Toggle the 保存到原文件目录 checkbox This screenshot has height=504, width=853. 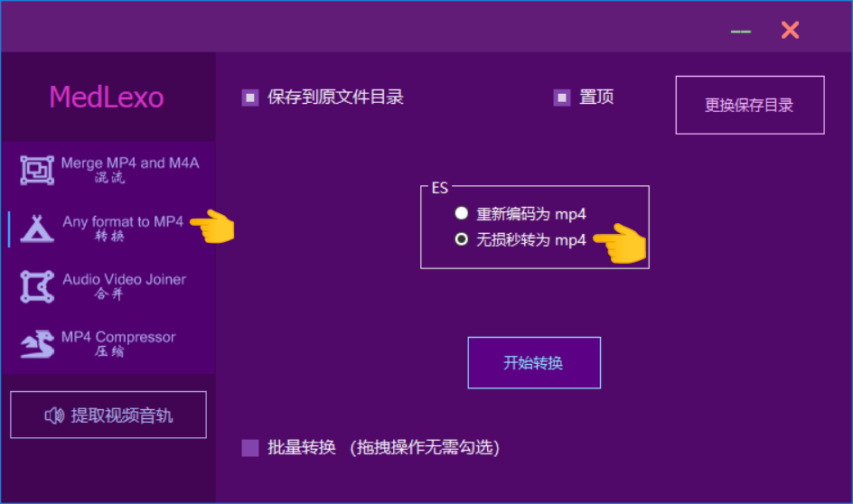tap(250, 98)
